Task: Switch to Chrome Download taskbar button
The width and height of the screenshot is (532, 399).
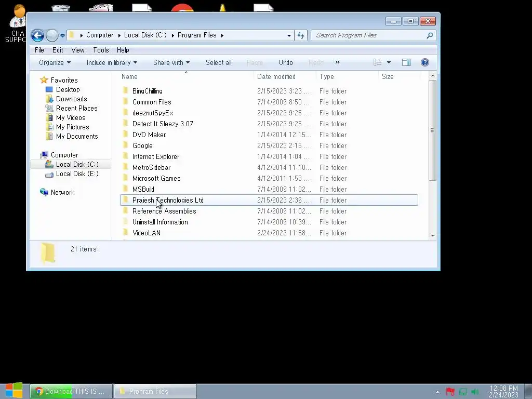Action: [71, 391]
